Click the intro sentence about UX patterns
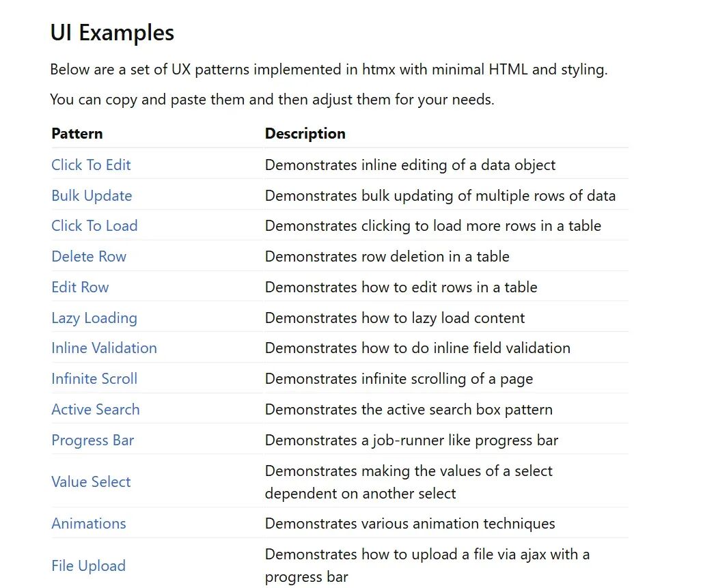This screenshot has height=588, width=703. point(329,70)
